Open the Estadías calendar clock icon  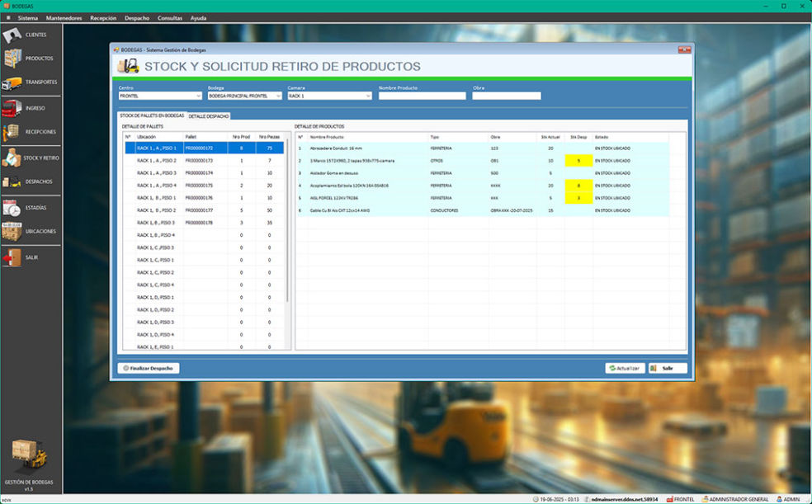[12, 208]
